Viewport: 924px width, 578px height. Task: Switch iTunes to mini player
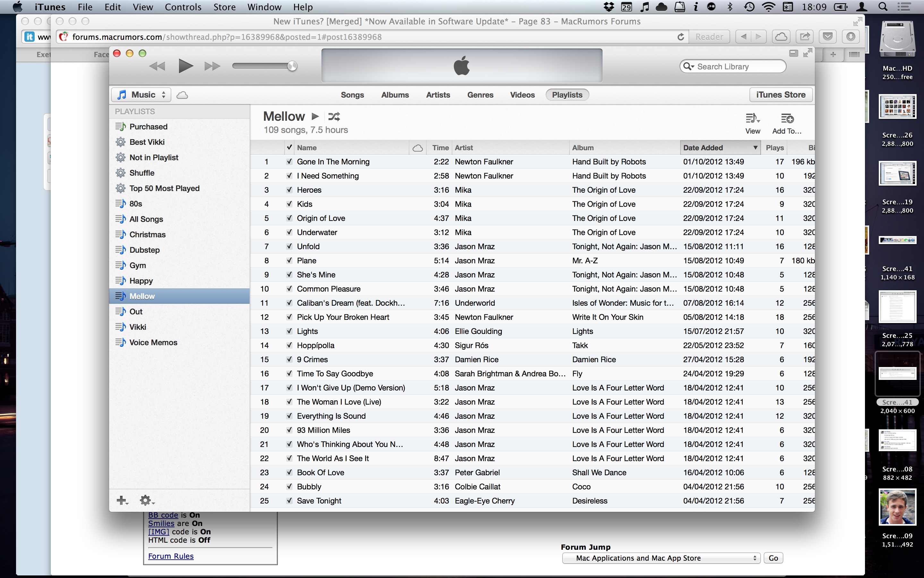793,54
